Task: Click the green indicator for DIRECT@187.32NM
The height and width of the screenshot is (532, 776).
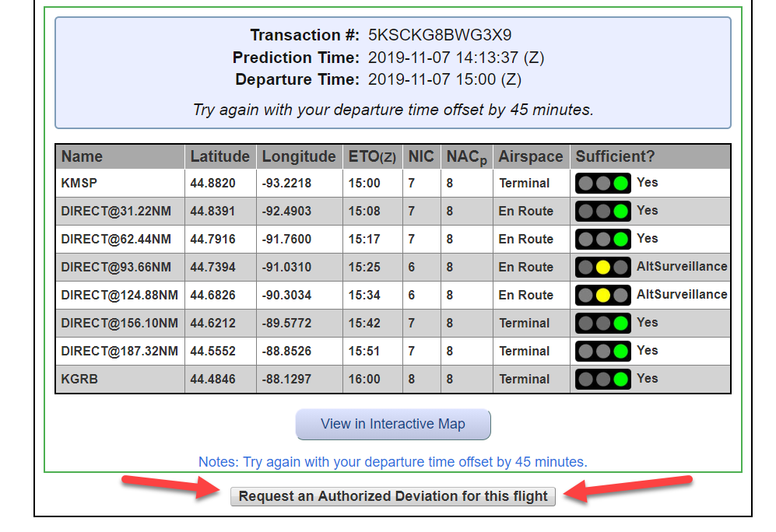Action: (620, 351)
